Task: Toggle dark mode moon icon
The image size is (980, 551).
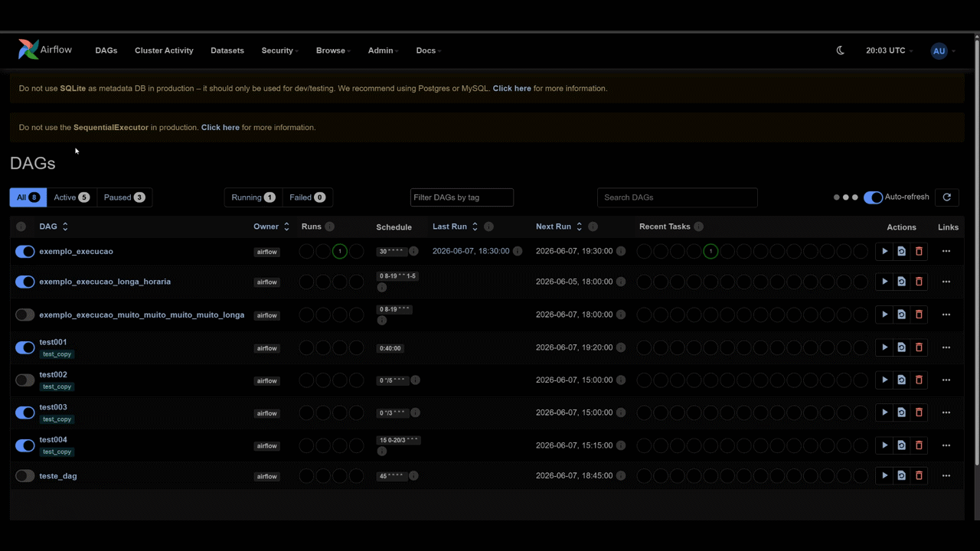Action: point(841,51)
